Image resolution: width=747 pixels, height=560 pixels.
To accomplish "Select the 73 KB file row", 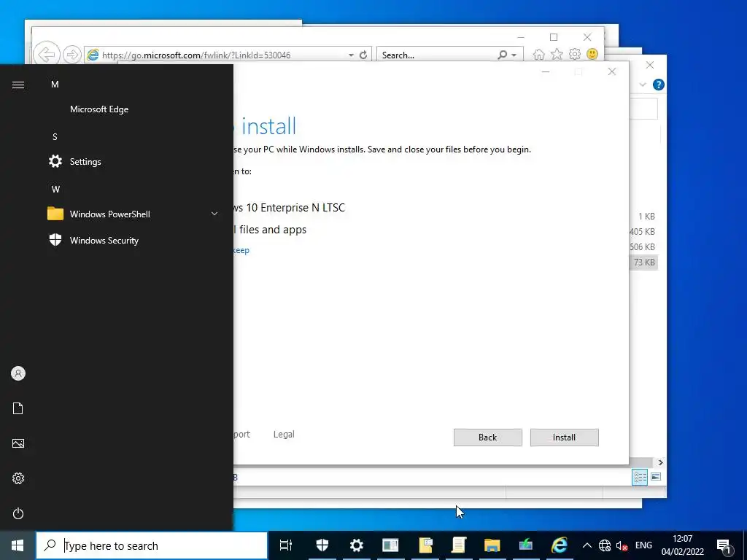I will (643, 262).
